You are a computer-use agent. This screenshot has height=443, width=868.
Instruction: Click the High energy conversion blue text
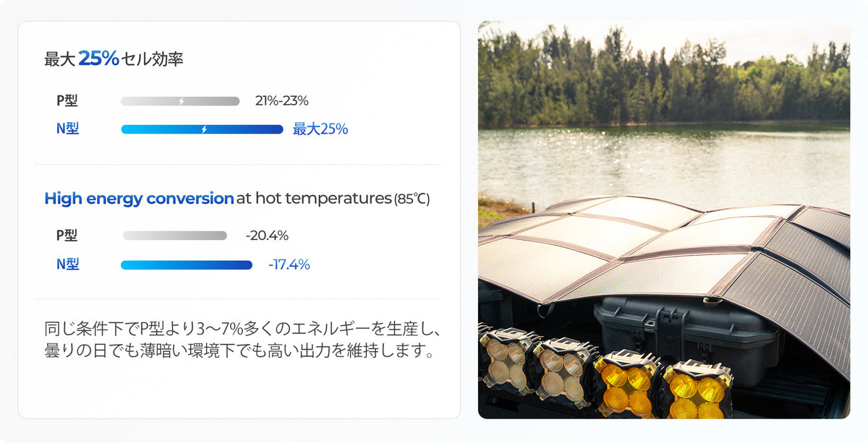point(139,199)
